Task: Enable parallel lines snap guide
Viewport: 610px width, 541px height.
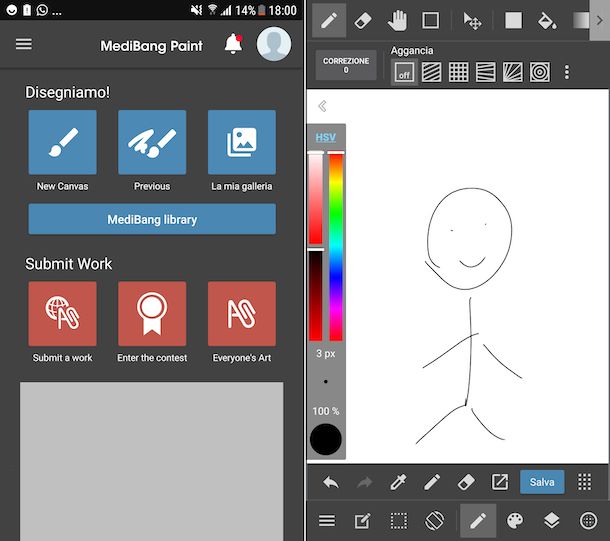Action: coord(431,72)
